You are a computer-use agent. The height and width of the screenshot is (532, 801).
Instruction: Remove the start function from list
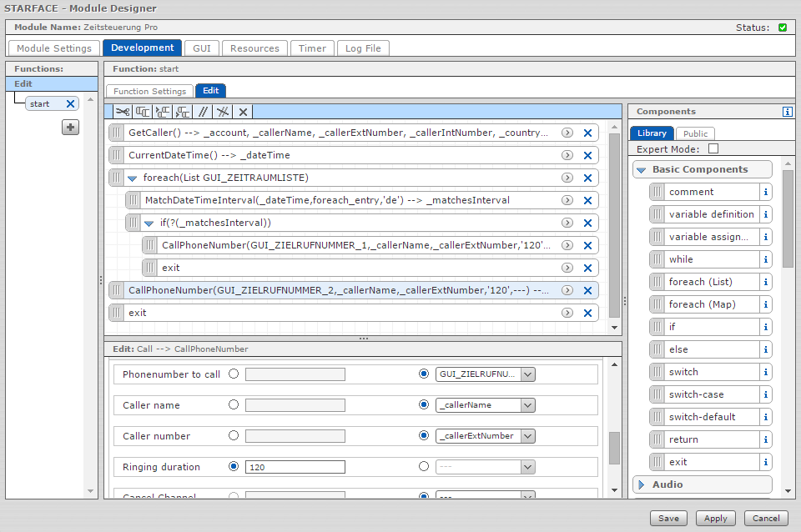(70, 104)
